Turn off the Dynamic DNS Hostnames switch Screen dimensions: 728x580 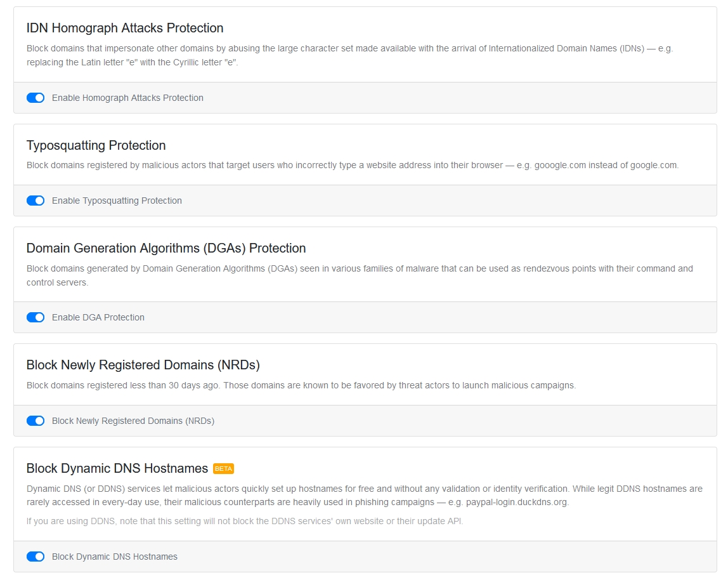click(36, 557)
